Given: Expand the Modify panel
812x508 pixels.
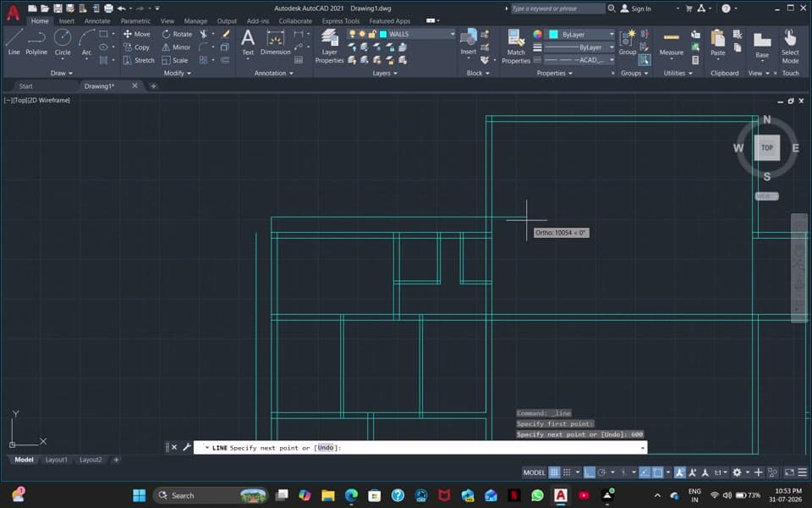Looking at the screenshot, I should point(178,73).
